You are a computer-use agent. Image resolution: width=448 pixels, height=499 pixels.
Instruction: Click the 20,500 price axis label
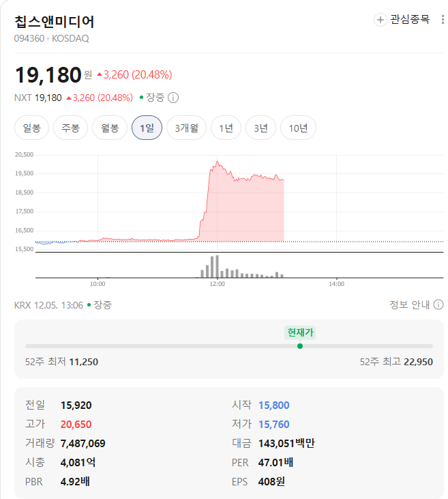[x=24, y=155]
